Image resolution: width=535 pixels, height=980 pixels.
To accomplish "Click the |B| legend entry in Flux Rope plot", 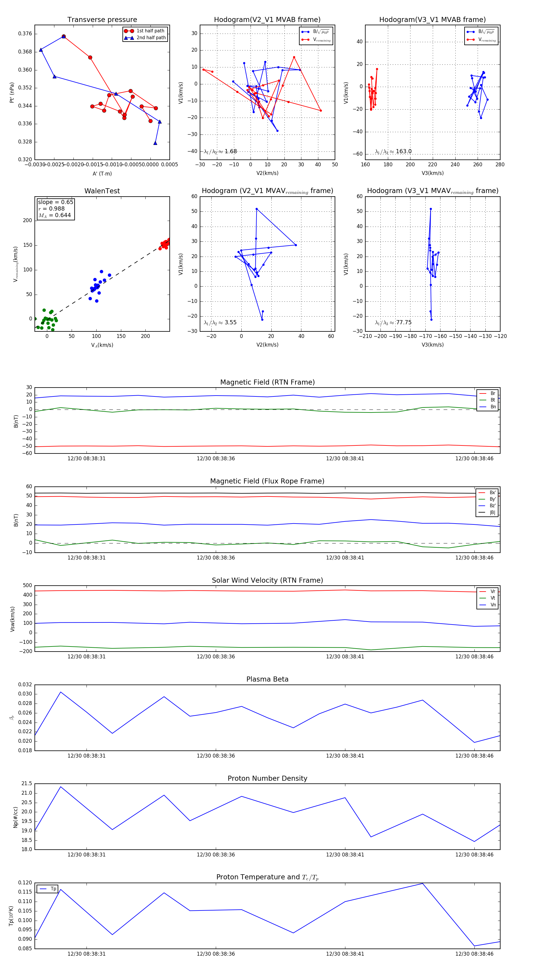I will (x=487, y=513).
